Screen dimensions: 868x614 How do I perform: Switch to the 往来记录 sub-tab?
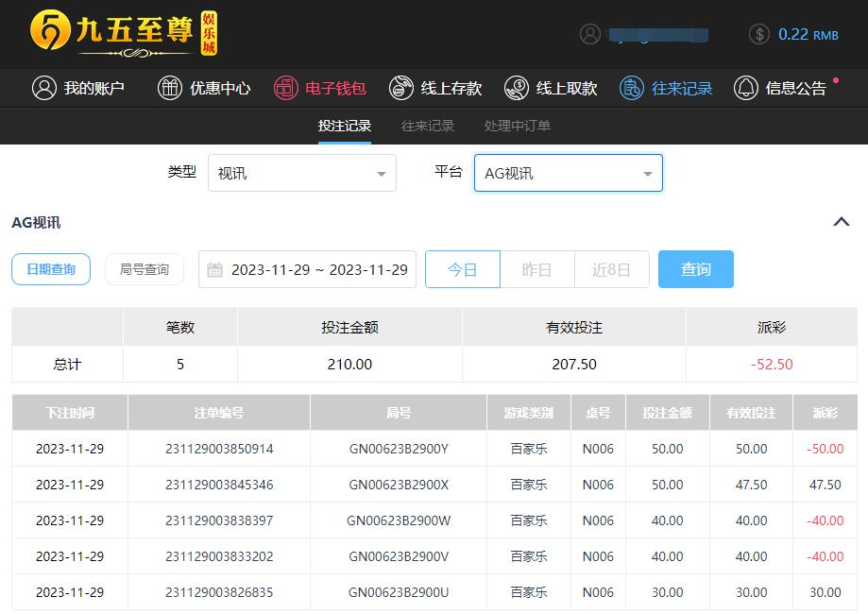[428, 126]
